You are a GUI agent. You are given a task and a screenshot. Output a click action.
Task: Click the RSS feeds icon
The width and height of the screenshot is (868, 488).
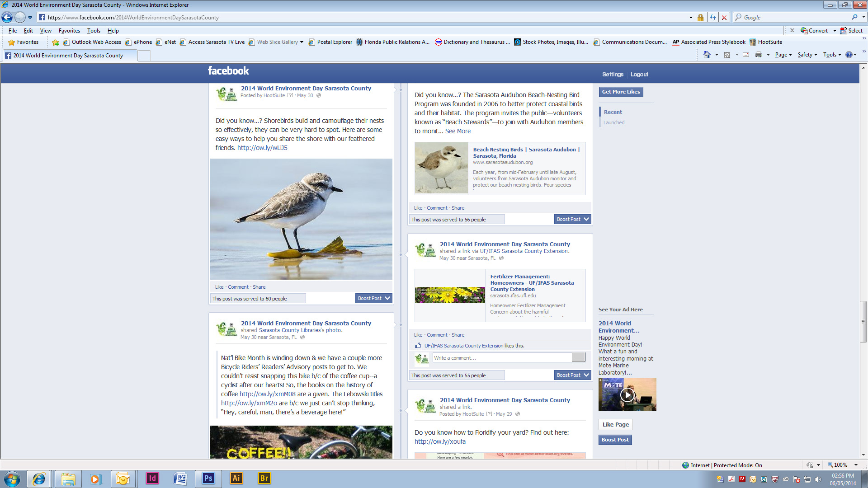pos(727,55)
